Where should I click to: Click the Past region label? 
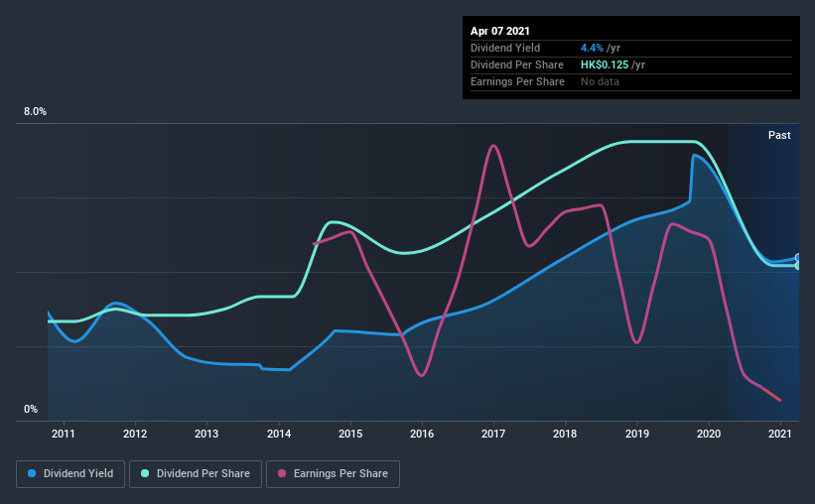(779, 135)
